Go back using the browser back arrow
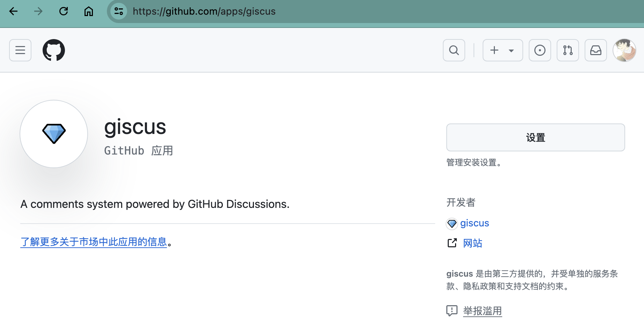The image size is (644, 323). 13,11
